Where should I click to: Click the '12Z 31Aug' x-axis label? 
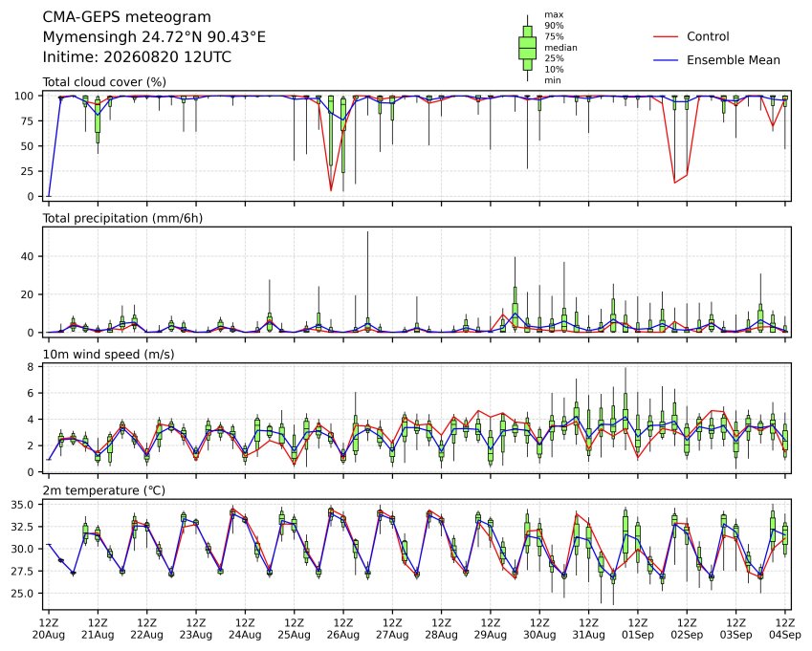coord(589,629)
